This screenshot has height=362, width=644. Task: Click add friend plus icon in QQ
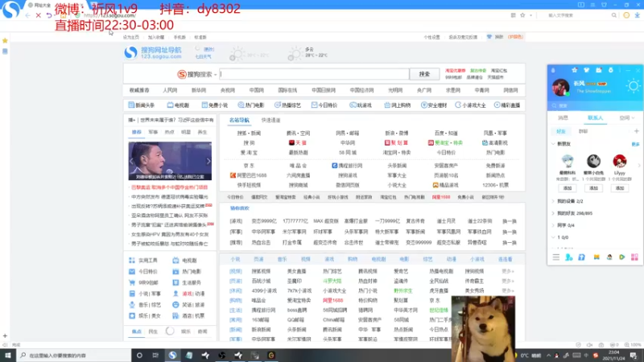pyautogui.click(x=636, y=131)
